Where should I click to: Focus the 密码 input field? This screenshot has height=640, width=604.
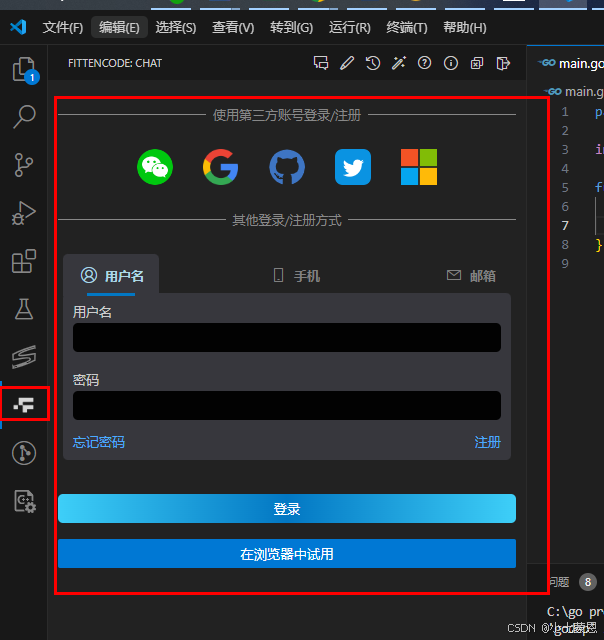[287, 405]
